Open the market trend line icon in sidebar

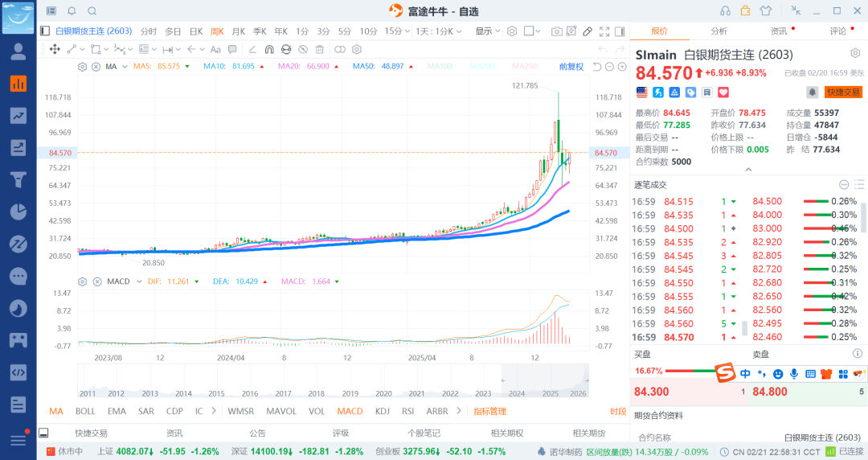[x=18, y=116]
